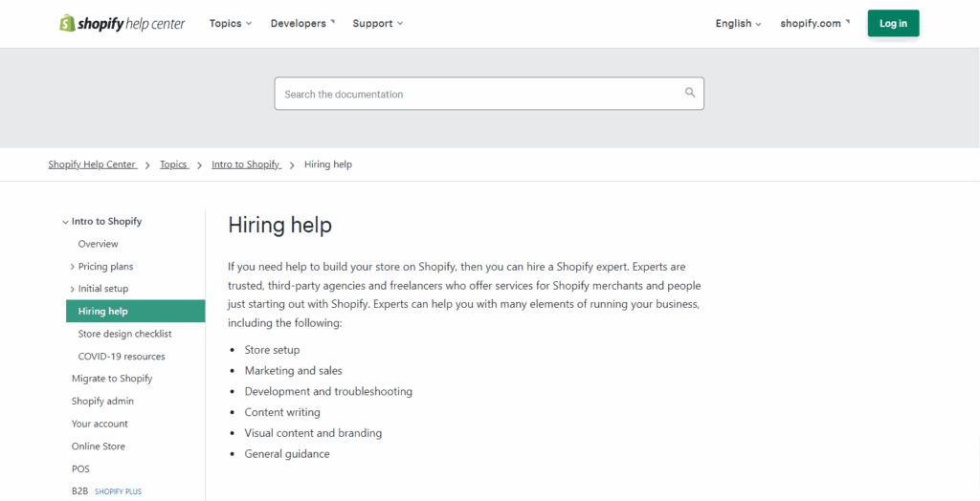Click the Store setup list item
This screenshot has height=501, width=980.
coord(272,350)
